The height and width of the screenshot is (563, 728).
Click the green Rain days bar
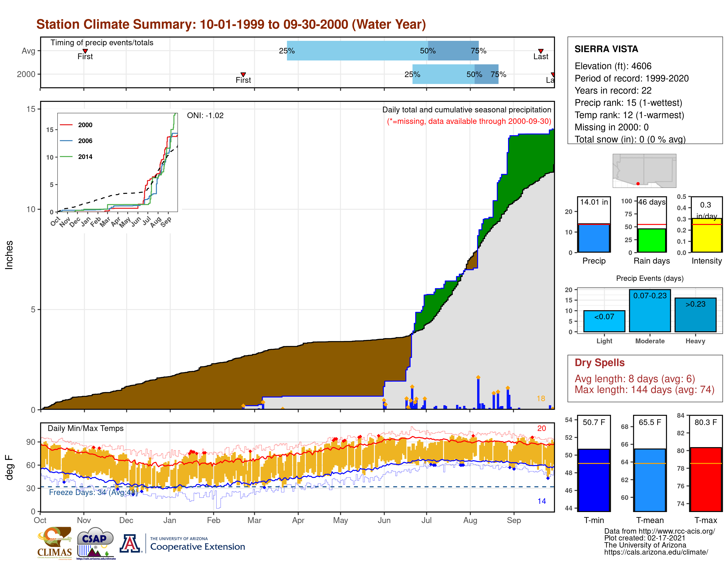click(x=652, y=240)
